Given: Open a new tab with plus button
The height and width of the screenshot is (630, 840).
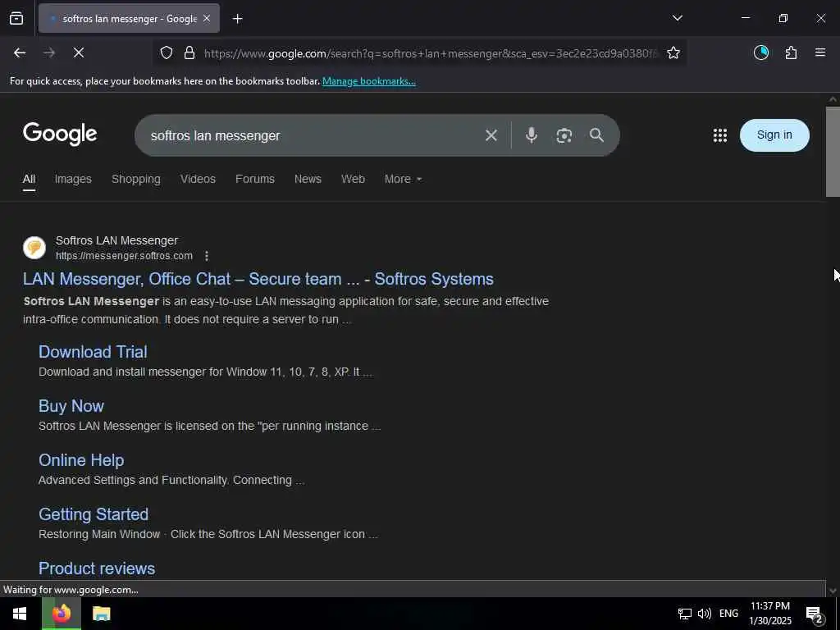Looking at the screenshot, I should [237, 19].
